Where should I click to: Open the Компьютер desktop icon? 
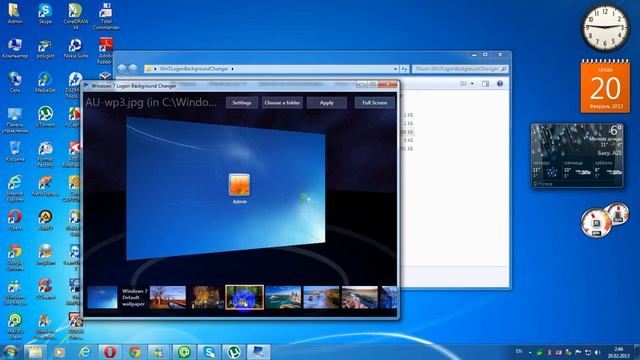15,48
